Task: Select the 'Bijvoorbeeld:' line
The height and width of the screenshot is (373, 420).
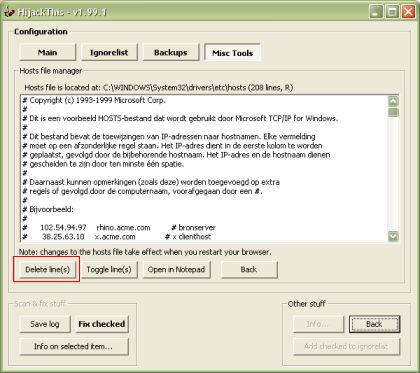Action: click(204, 209)
